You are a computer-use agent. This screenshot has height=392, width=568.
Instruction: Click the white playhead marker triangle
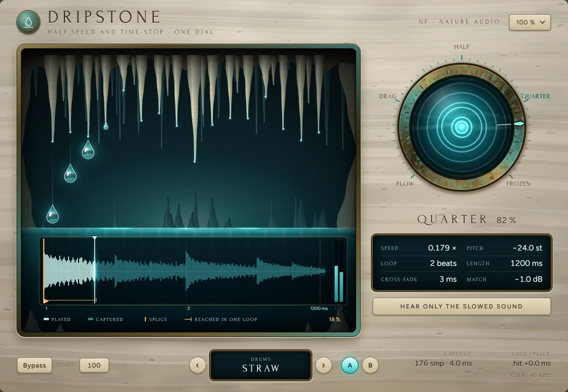click(95, 238)
